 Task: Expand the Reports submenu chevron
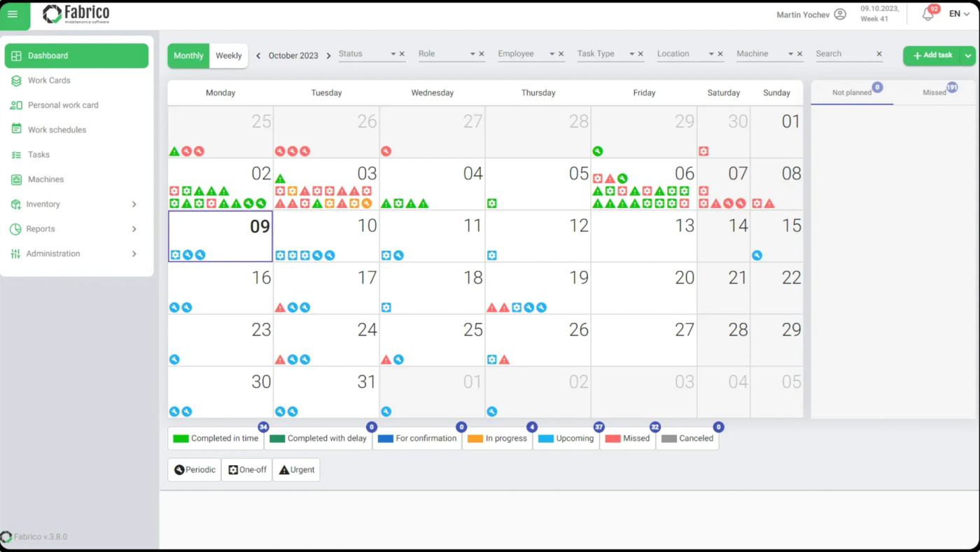tap(134, 229)
